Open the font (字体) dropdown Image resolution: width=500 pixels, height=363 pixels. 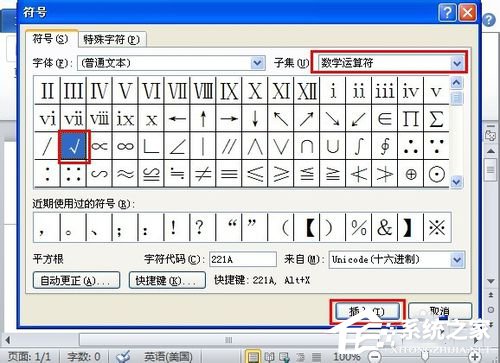(x=257, y=63)
